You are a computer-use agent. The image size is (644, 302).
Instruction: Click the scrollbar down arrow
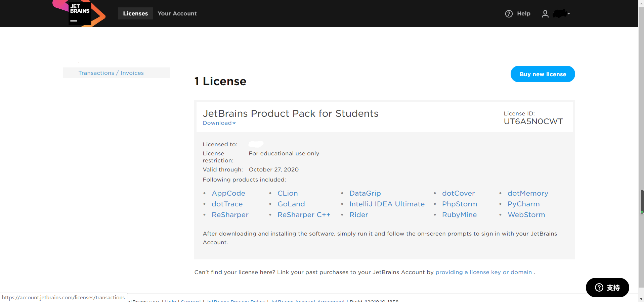(641, 299)
